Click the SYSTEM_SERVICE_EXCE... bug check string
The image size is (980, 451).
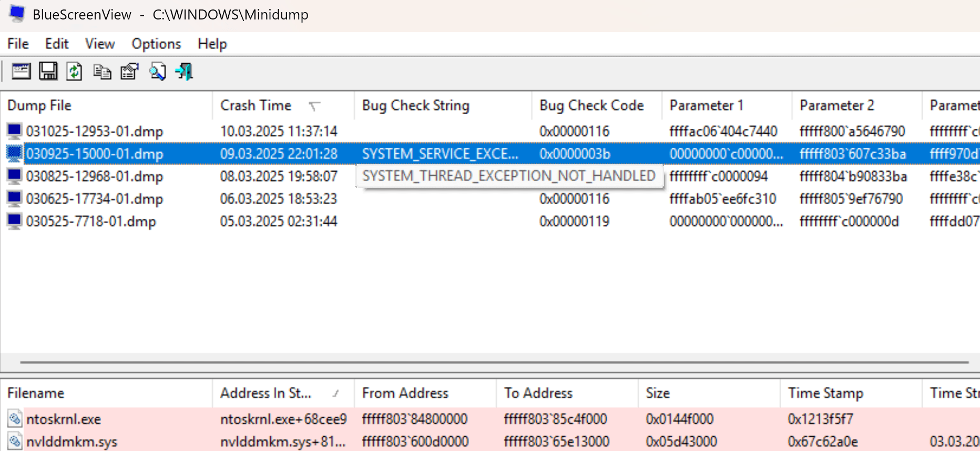coord(440,154)
